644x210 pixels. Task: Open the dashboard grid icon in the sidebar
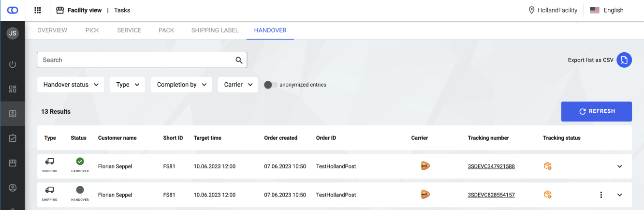tap(13, 89)
